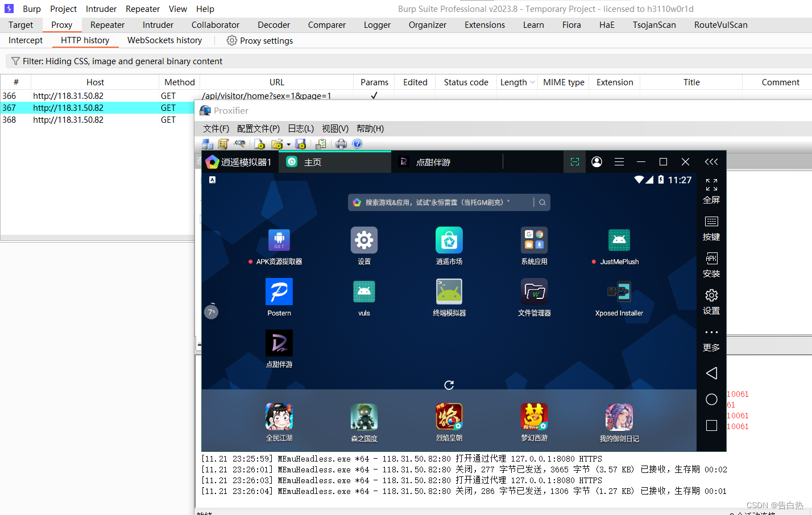Click Proxifier save profile icon
This screenshot has height=515, width=812.
[x=301, y=144]
